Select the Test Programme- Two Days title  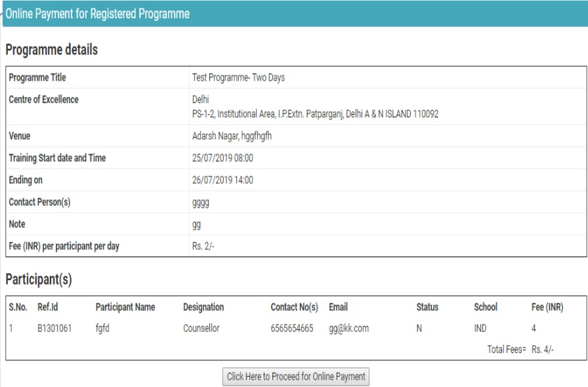tap(238, 77)
